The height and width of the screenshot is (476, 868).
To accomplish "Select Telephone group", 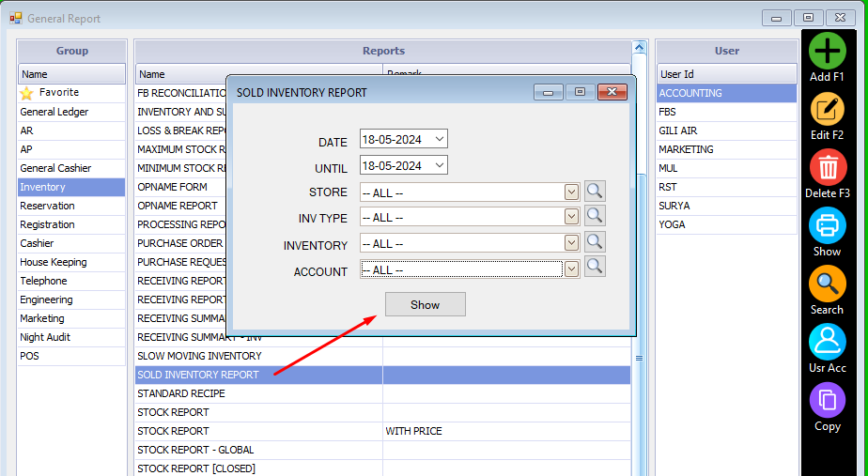I will point(71,281).
